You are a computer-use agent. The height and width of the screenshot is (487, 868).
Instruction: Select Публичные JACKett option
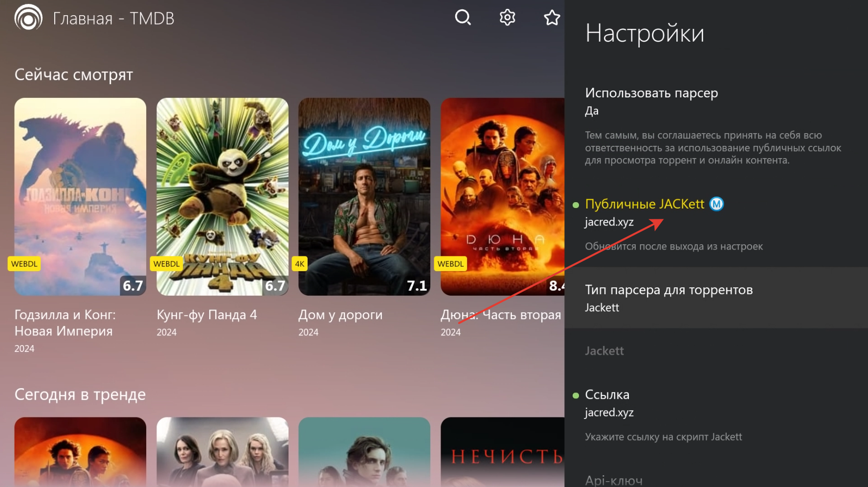pyautogui.click(x=716, y=212)
